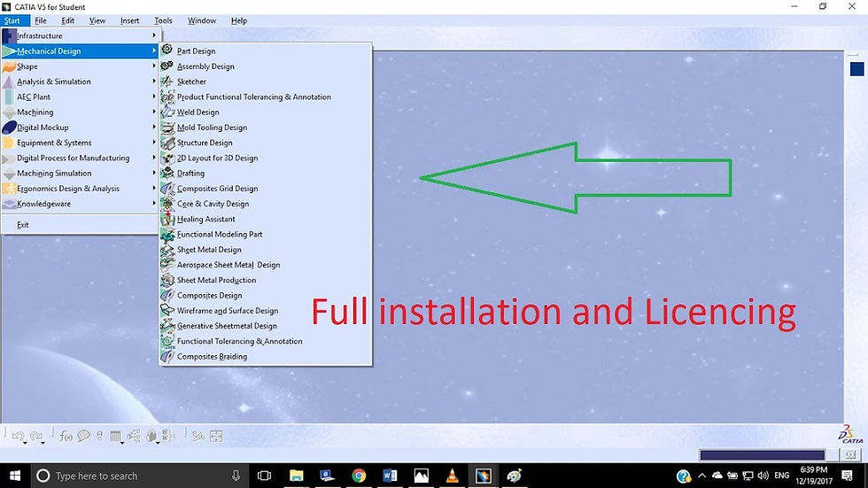Select Analysis & Simulation entry

coord(81,81)
